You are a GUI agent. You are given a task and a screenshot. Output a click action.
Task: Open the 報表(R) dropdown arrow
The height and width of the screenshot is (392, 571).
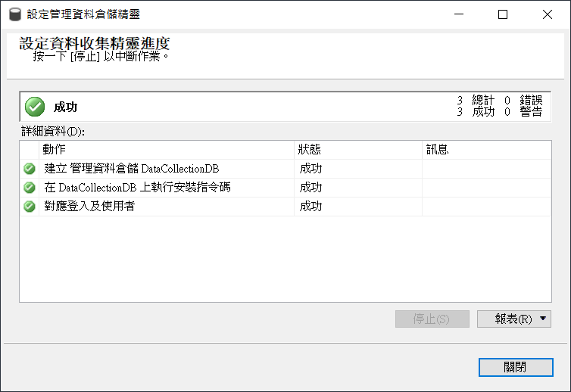[x=543, y=319]
